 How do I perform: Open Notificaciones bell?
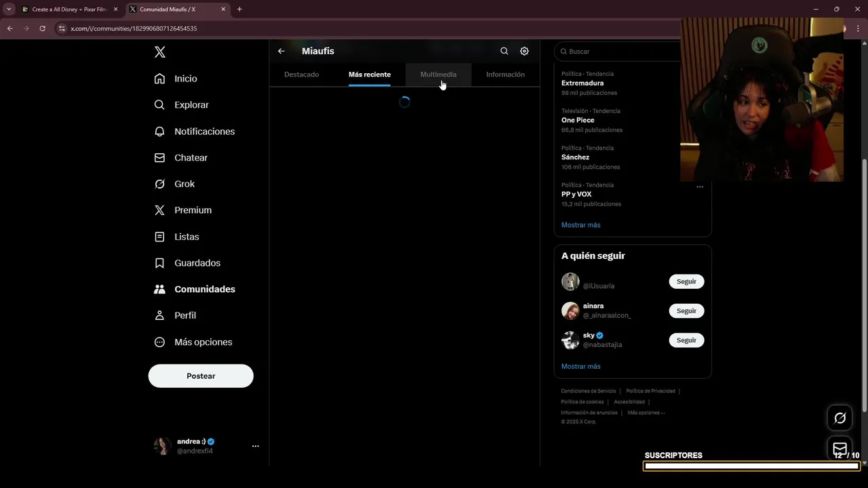coord(194,131)
